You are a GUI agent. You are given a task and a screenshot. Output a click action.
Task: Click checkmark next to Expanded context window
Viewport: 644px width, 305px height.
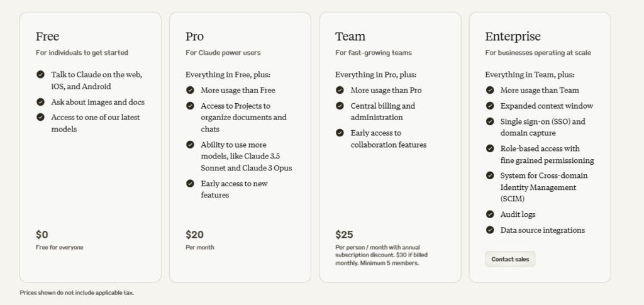pyautogui.click(x=490, y=106)
